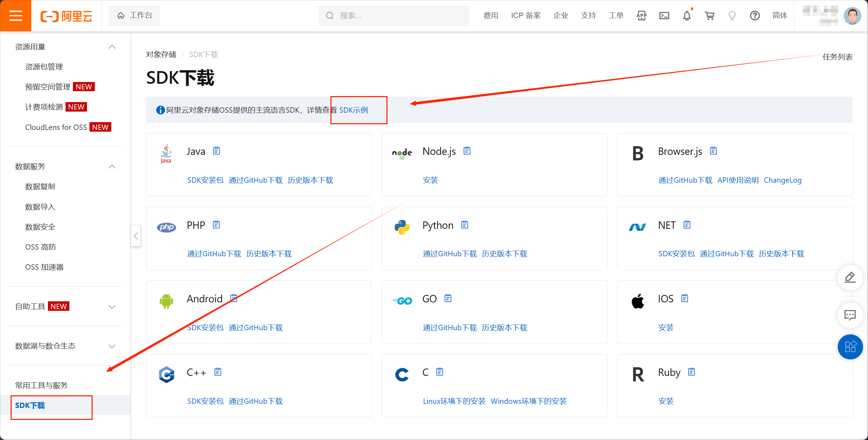This screenshot has width=868, height=440.
Task: Open the GO documentation icon
Action: [x=448, y=298]
